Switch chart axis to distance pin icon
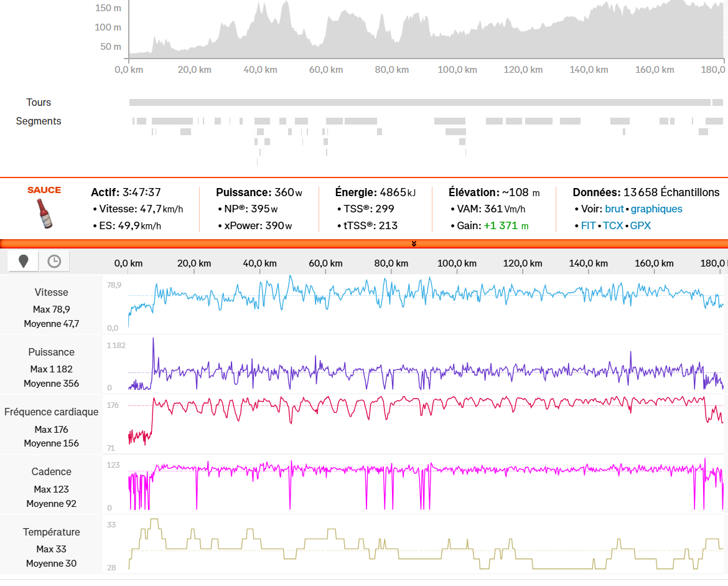 click(x=24, y=262)
